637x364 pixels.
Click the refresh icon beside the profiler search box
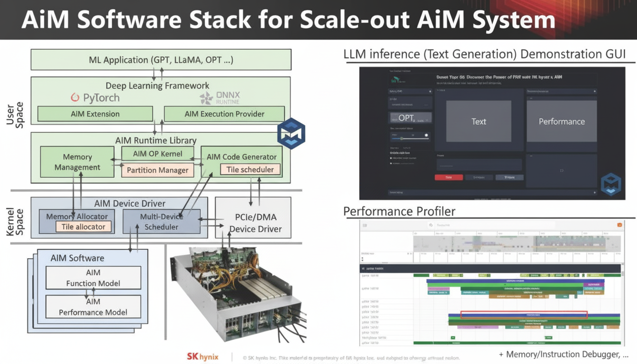click(x=431, y=224)
